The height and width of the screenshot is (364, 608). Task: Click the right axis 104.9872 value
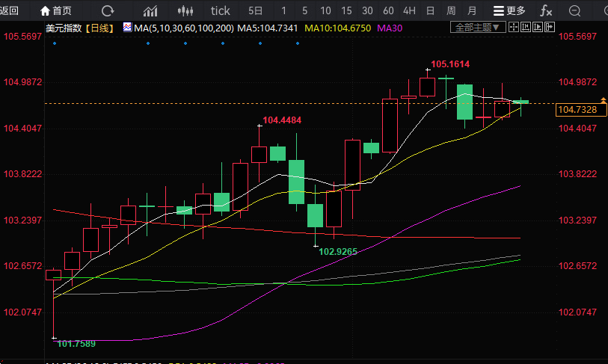[577, 81]
